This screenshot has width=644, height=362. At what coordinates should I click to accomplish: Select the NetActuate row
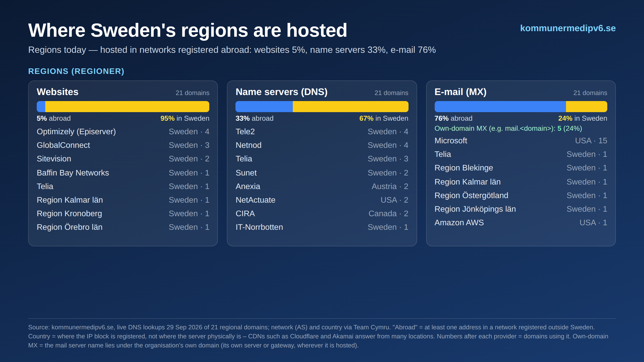[322, 200]
